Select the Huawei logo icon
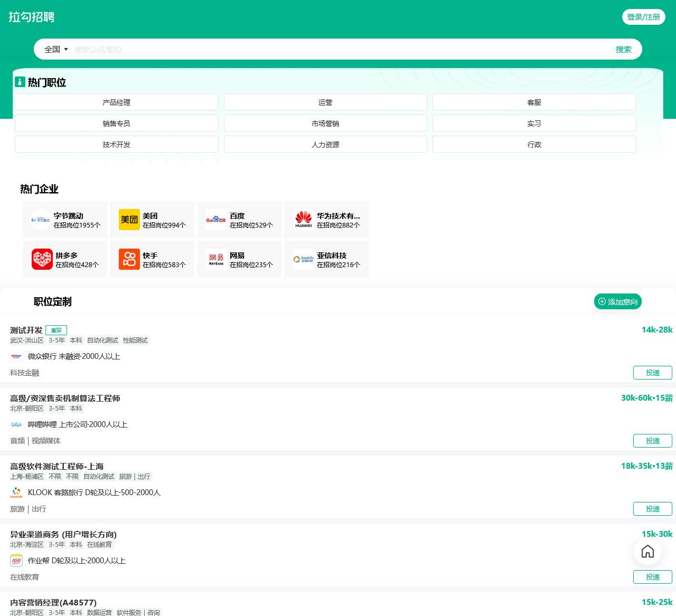 (x=304, y=220)
